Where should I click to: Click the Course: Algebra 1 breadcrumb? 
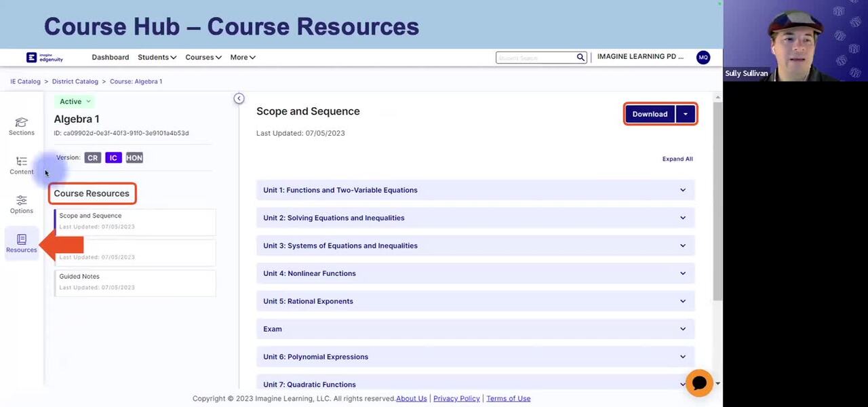[x=136, y=81]
